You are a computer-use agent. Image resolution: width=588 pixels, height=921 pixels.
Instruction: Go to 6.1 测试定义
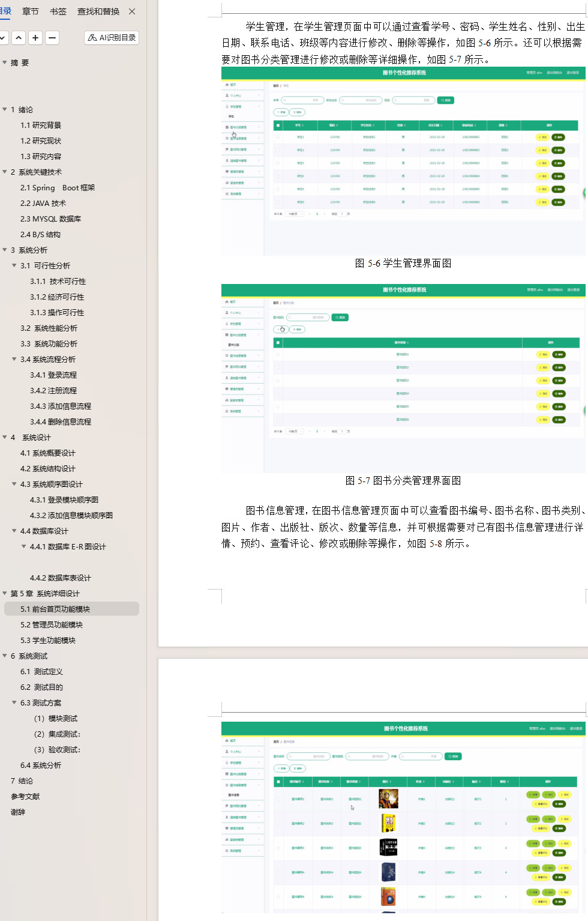coord(41,671)
